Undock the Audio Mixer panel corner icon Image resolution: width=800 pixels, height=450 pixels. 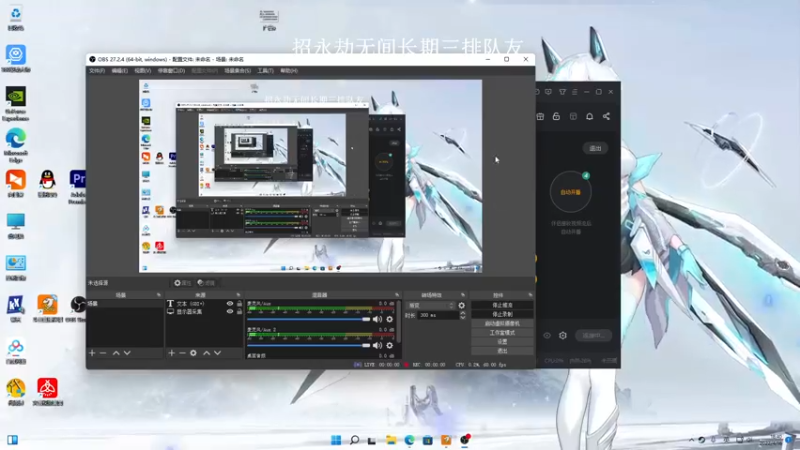pos(397,295)
